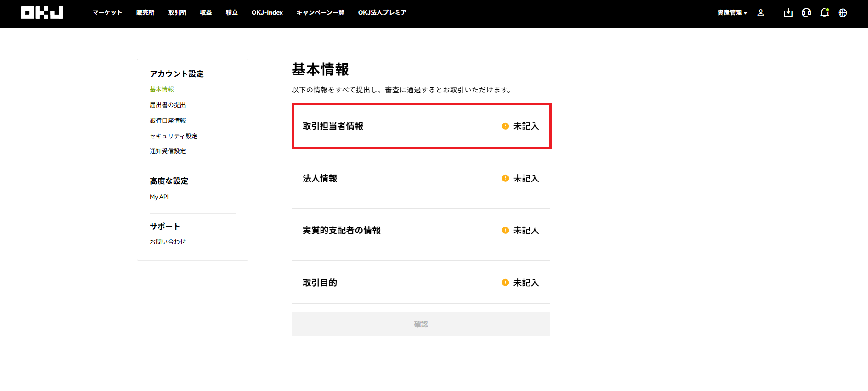Open the 取引担当者情報 card
Viewport: 868px width, 391px height.
421,126
